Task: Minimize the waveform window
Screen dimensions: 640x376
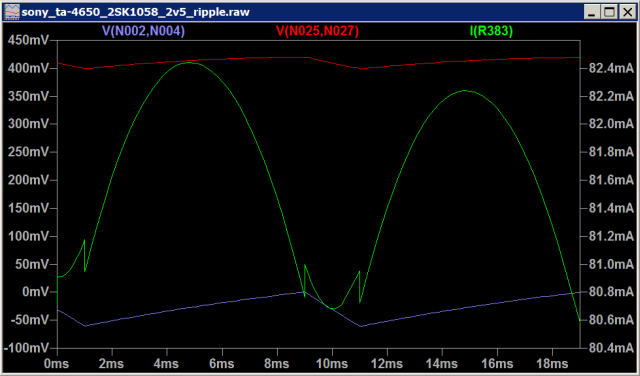Action: pyautogui.click(x=591, y=12)
